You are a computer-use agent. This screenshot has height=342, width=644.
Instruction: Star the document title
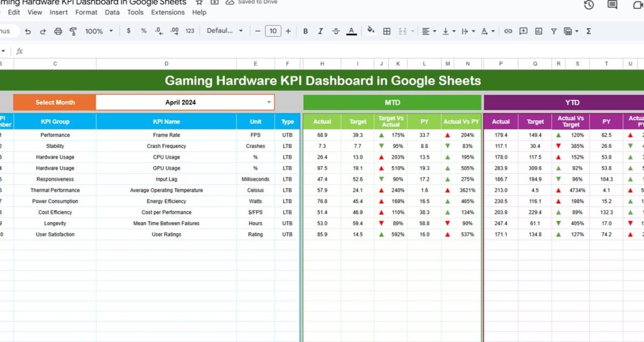point(199,2)
